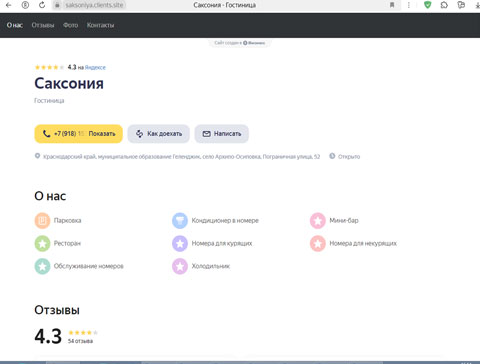This screenshot has width=480, height=364.
Task: Click the clock icon beside Открыто
Action: click(x=332, y=156)
